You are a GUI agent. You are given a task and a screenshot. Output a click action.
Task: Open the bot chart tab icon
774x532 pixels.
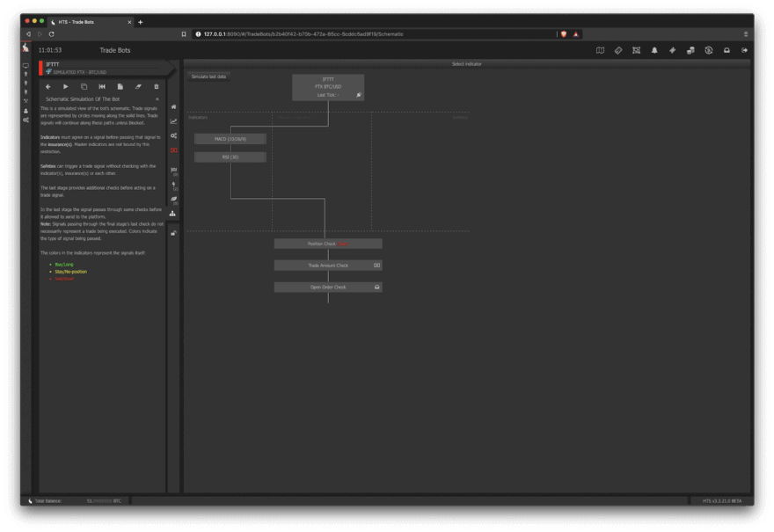tap(174, 121)
